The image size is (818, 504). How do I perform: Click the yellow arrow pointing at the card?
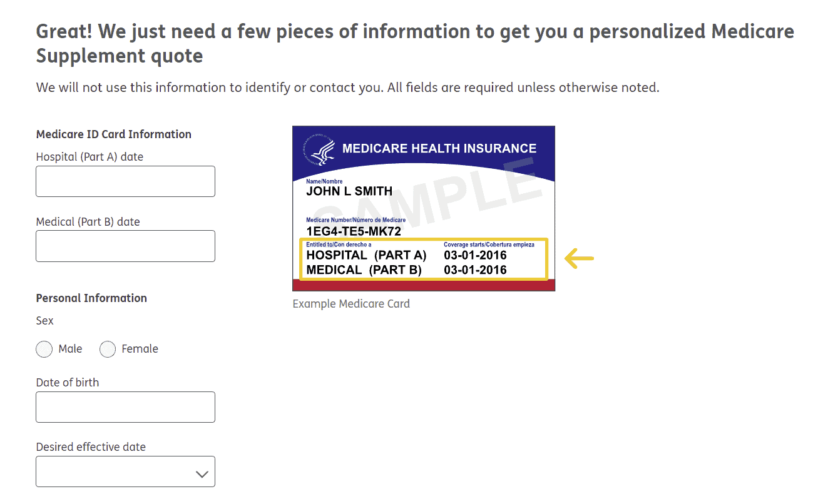pyautogui.click(x=579, y=258)
